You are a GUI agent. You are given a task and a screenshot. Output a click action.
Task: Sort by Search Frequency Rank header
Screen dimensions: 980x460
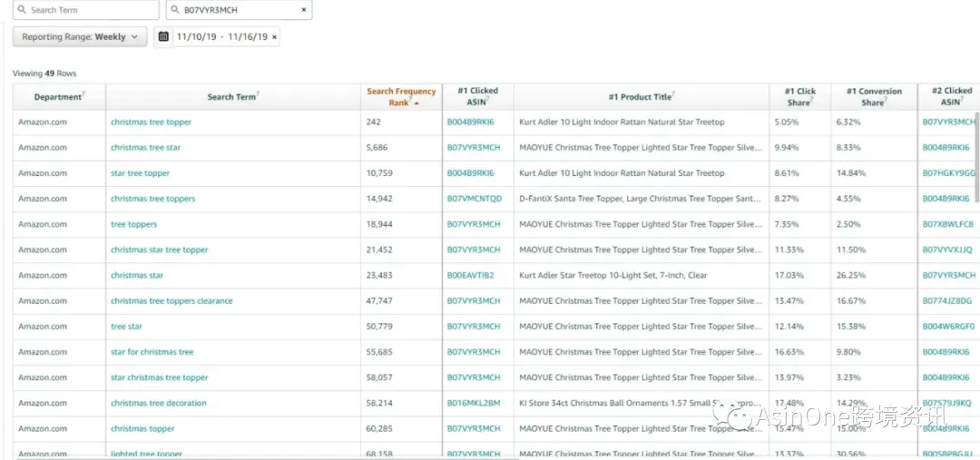click(401, 97)
